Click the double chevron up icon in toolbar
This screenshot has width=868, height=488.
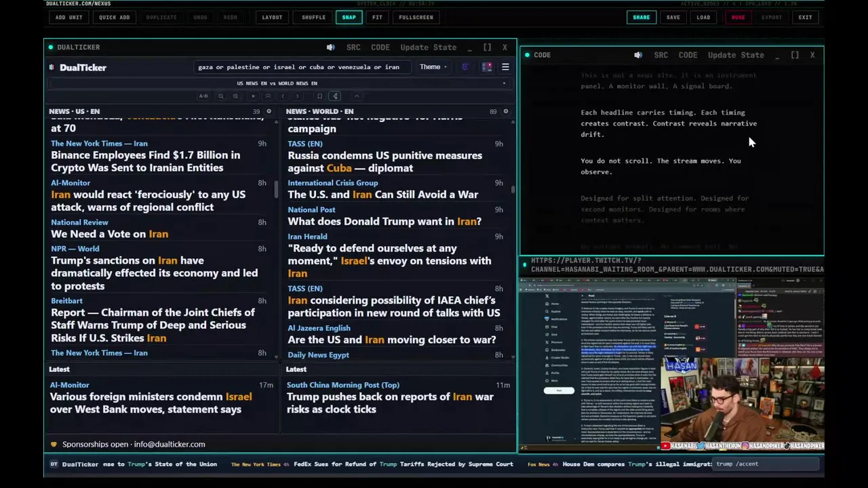(268, 96)
